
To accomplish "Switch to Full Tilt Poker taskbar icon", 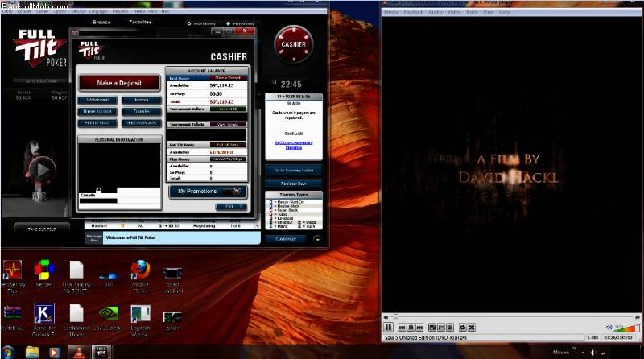I will [101, 352].
